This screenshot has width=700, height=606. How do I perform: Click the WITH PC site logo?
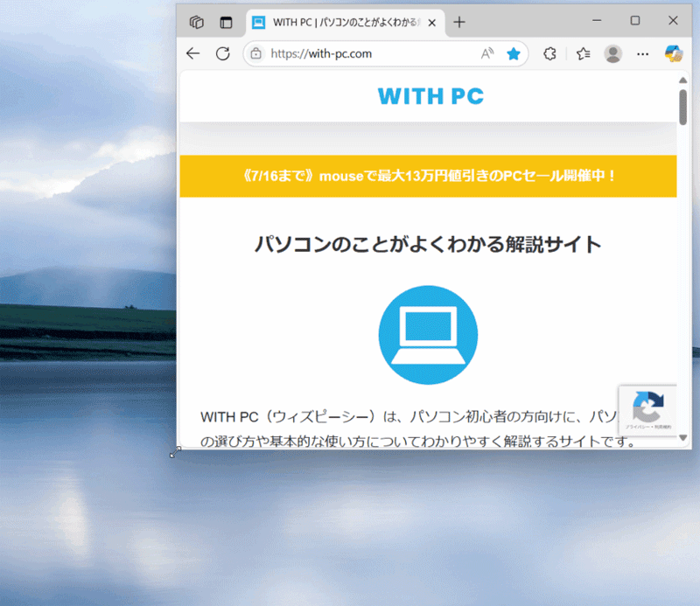tap(430, 96)
